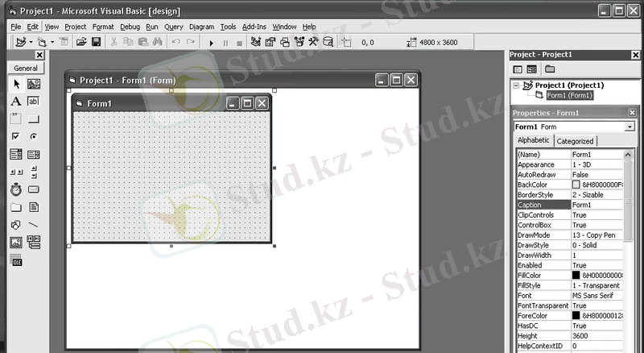Image resolution: width=644 pixels, height=353 pixels.
Task: Select the Line tool
Action: point(34,225)
